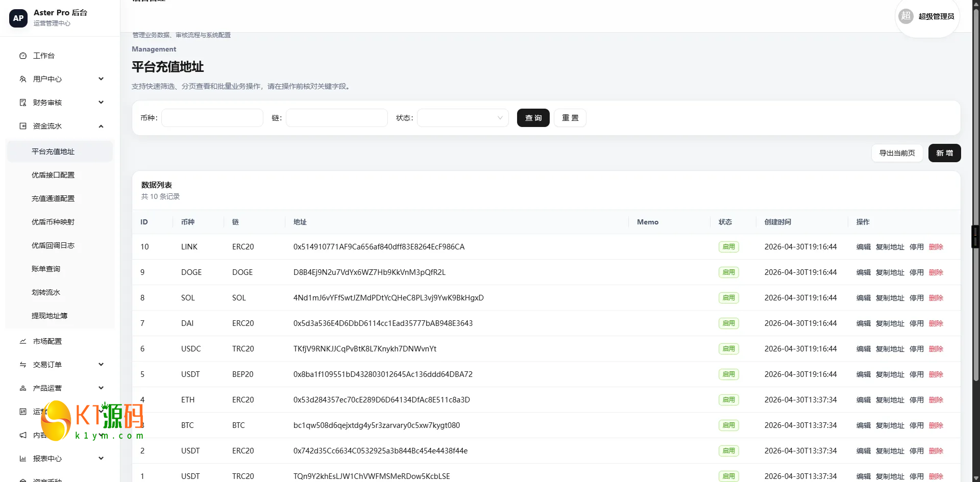
Task: Click the AP logo icon
Action: tap(18, 18)
